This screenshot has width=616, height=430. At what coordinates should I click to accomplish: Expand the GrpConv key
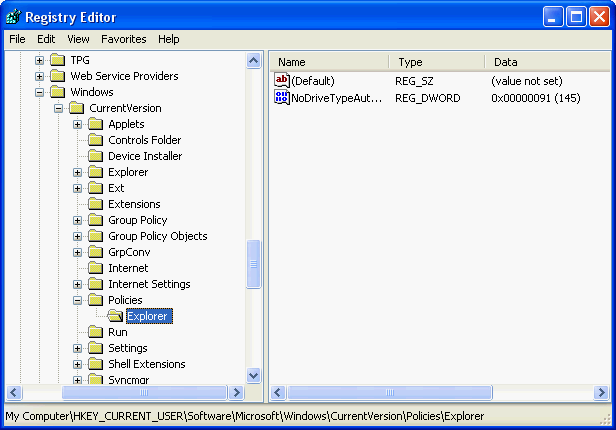77,253
